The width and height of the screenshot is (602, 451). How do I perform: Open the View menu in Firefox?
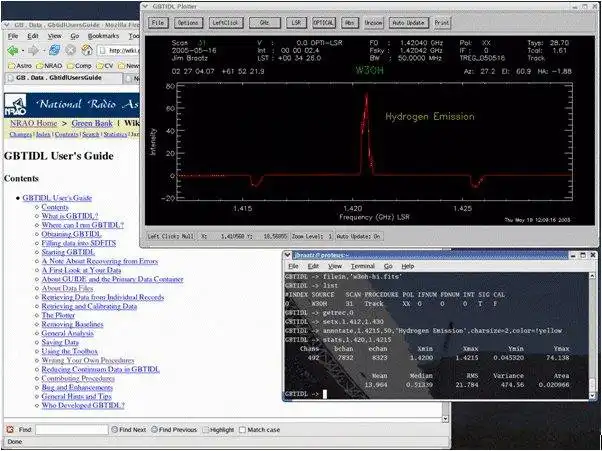click(55, 36)
